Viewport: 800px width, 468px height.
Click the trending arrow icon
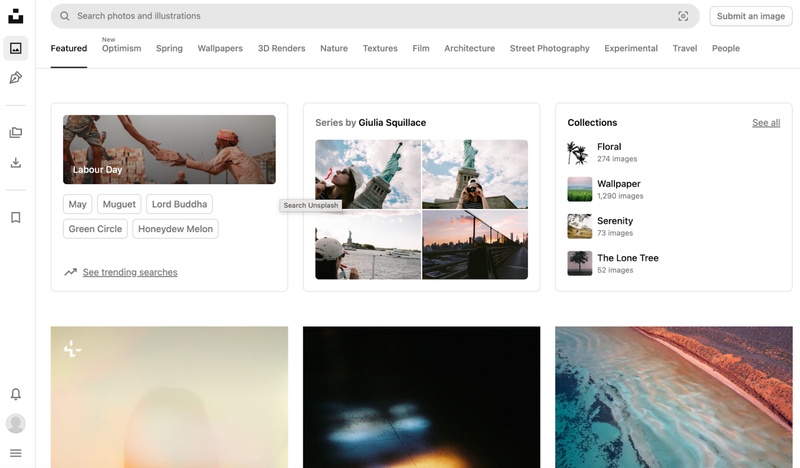click(x=70, y=272)
